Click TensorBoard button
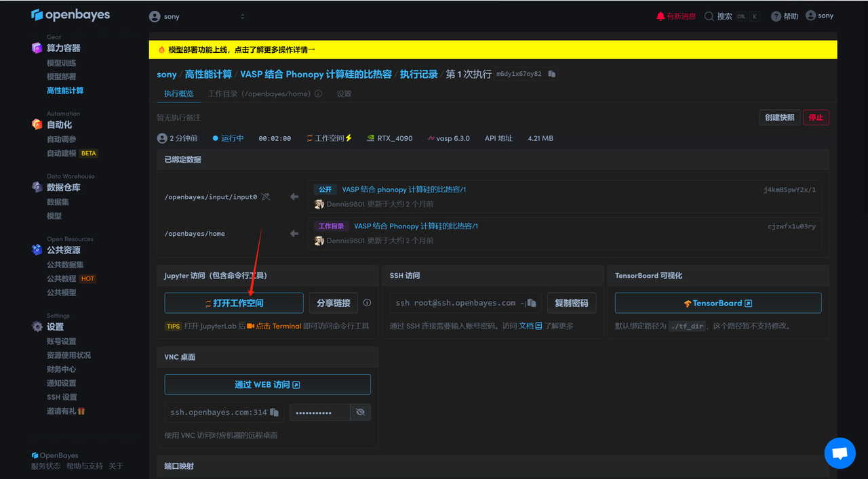868x479 pixels. click(x=718, y=303)
